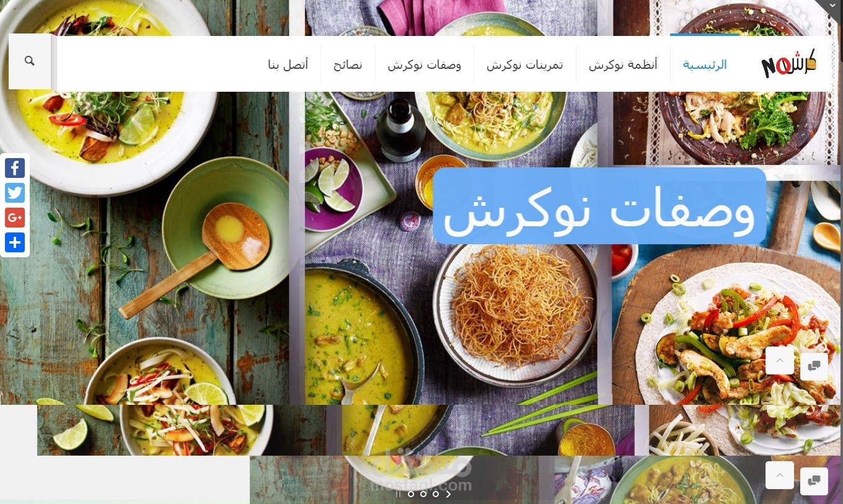Select the third slider dot indicator
Image resolution: width=843 pixels, height=504 pixels.
[435, 494]
